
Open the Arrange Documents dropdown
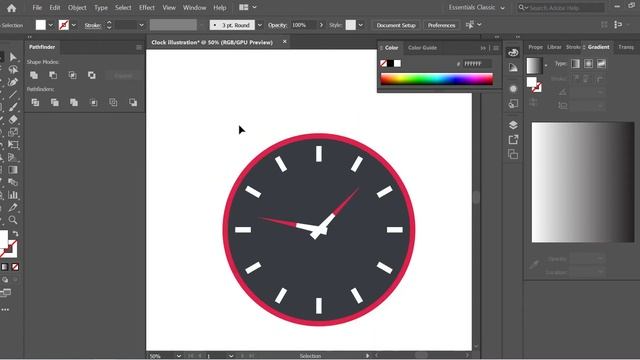click(x=248, y=7)
